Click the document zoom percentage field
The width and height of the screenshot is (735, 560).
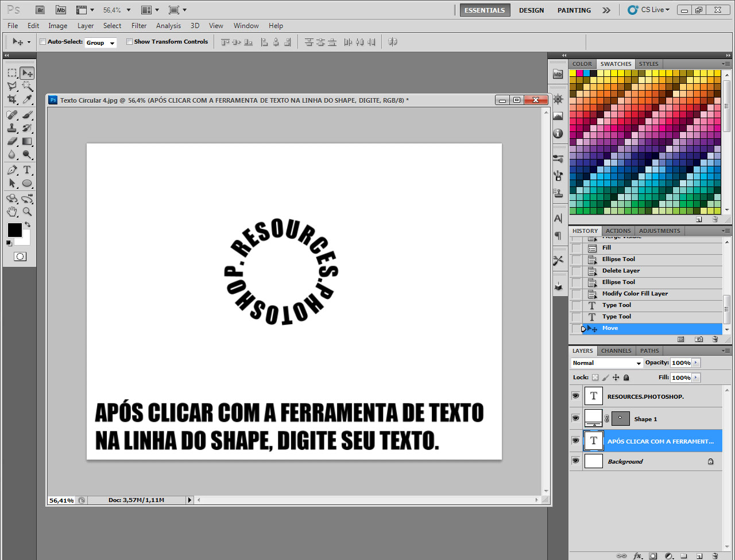pos(61,500)
